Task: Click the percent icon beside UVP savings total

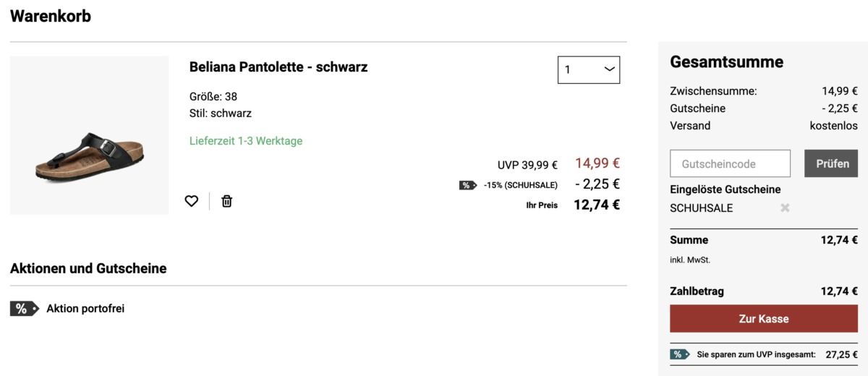Action: [679, 354]
